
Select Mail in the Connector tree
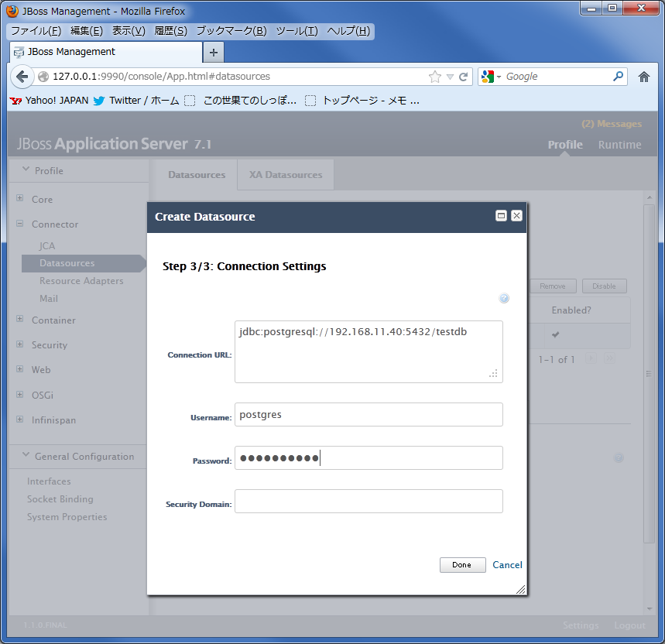point(49,299)
